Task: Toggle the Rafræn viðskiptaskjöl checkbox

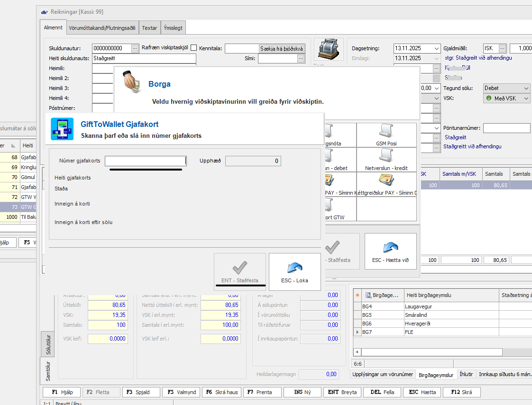Action: tap(193, 48)
